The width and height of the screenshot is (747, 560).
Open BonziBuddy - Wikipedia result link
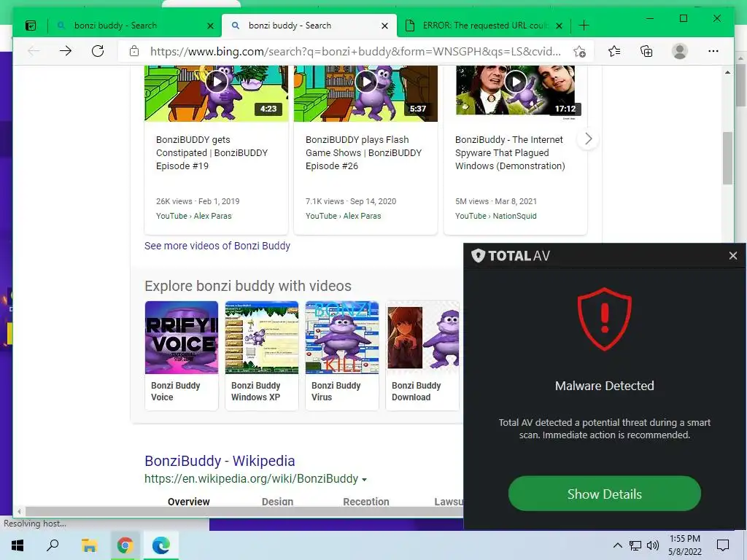pos(220,461)
